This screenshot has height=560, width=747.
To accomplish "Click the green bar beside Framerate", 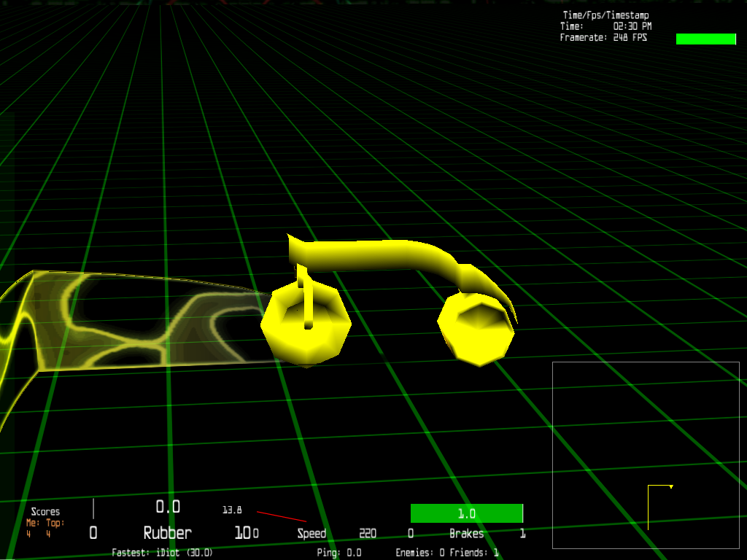I will click(705, 39).
